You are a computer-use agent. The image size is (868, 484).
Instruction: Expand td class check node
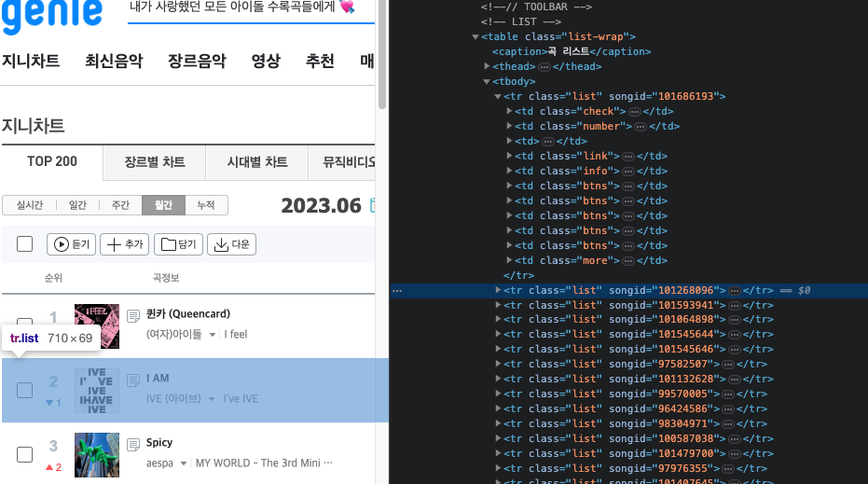509,111
